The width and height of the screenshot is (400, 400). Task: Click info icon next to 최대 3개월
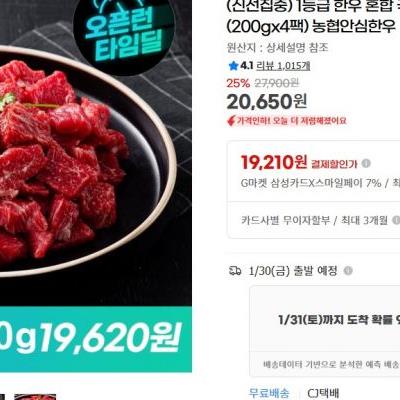pos(396,220)
